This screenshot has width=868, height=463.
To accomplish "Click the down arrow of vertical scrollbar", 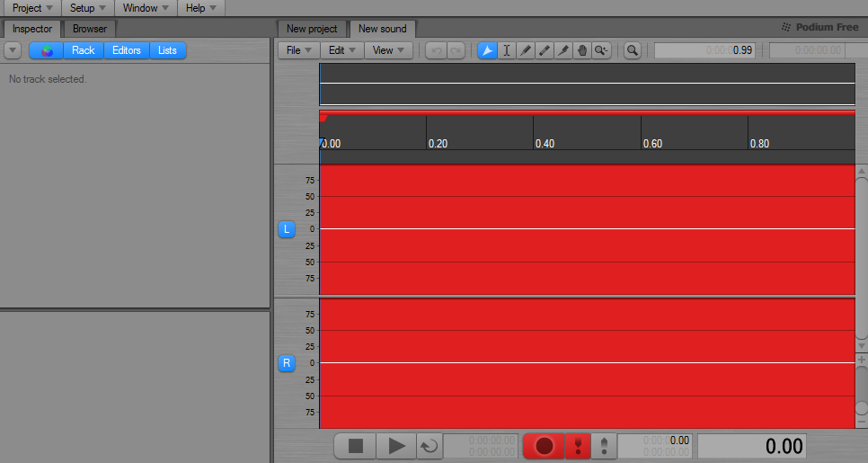I will point(862,346).
